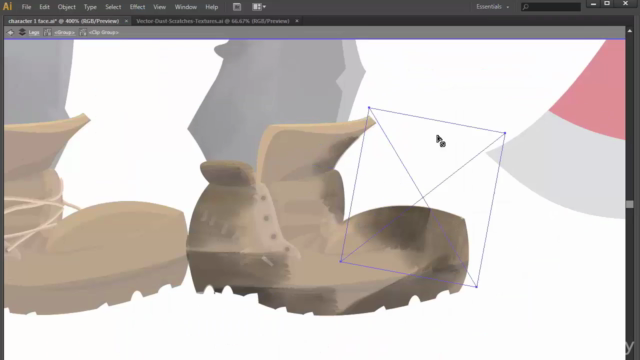Open the Help menu

pos(211,7)
